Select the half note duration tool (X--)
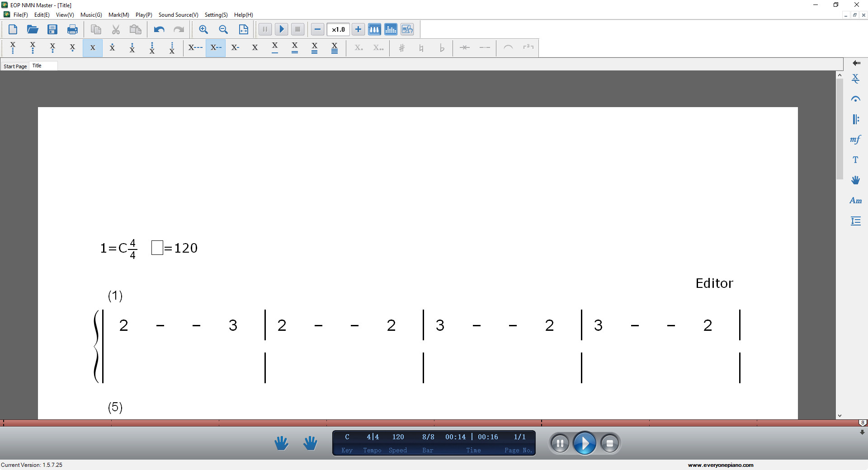Screen dimensions: 868x470 pos(215,48)
